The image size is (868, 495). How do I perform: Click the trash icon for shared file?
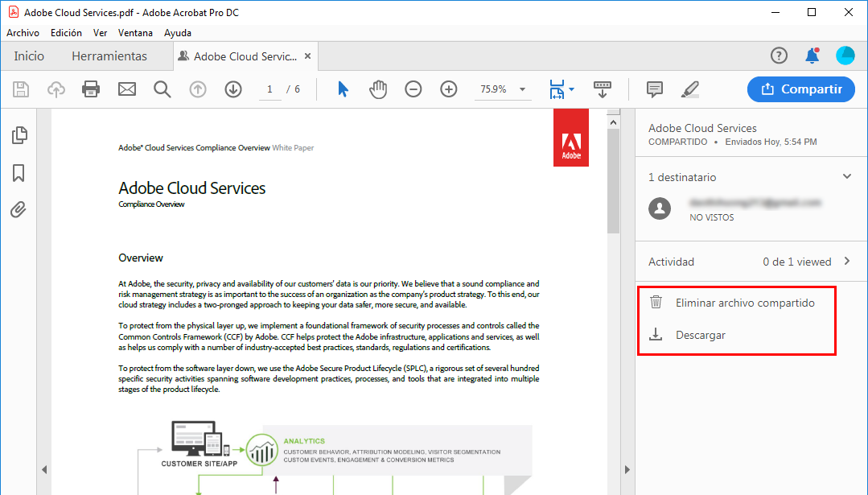click(656, 303)
